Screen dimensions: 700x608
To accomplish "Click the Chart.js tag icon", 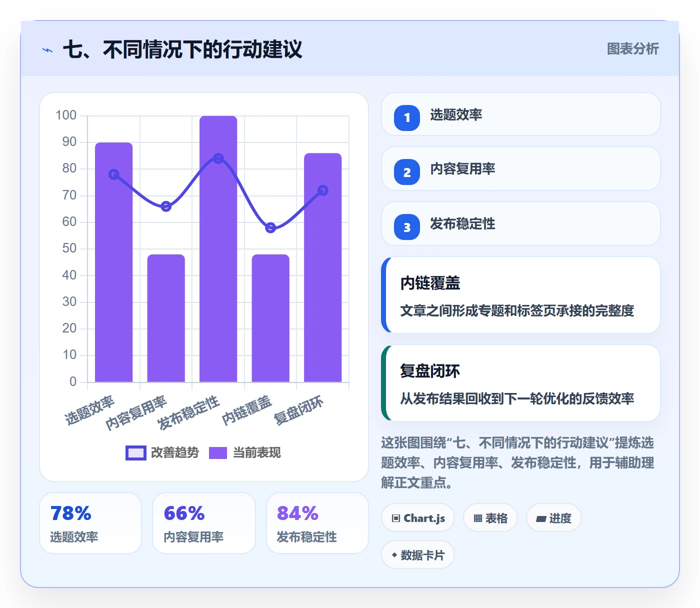I will [x=396, y=518].
